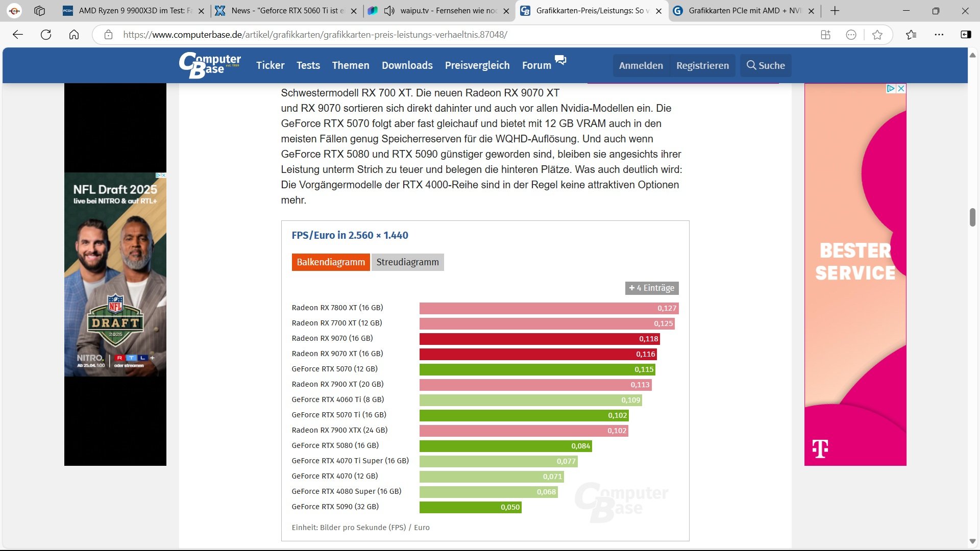
Task: Open a new browser tab
Action: (835, 11)
